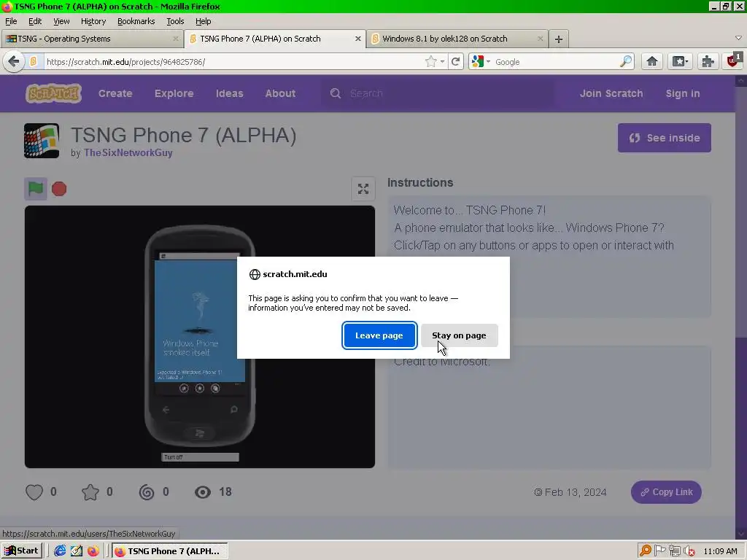
Task: Click the magnifier tray icon
Action: tap(646, 551)
